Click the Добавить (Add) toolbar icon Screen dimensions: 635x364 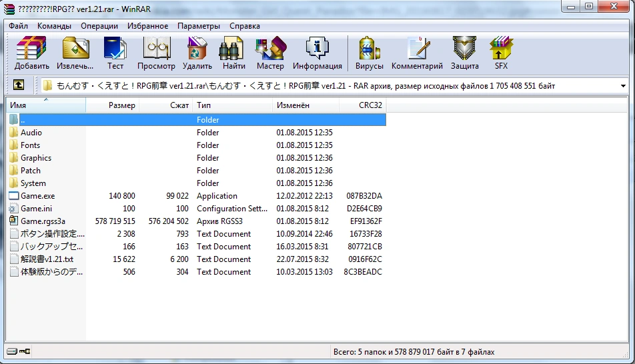(x=31, y=53)
